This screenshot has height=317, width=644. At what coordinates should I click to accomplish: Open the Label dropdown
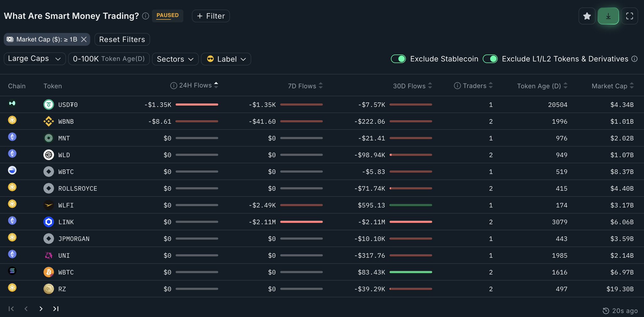click(x=226, y=59)
